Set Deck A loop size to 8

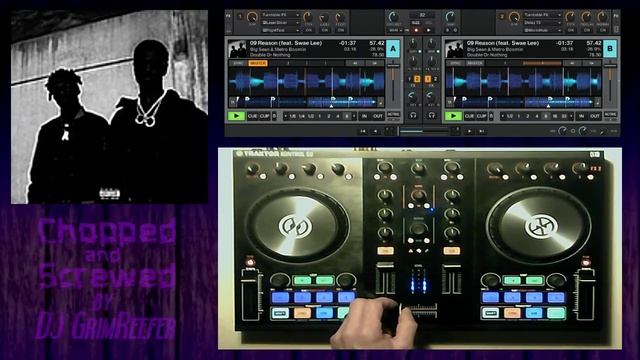[347, 116]
